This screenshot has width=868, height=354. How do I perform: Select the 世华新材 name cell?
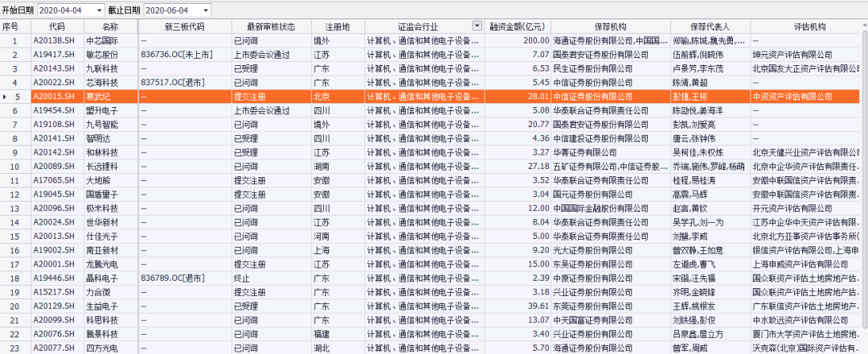pyautogui.click(x=111, y=221)
